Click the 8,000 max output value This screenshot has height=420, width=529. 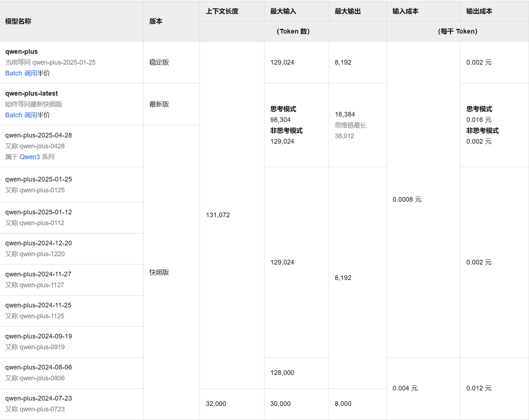[x=343, y=404]
